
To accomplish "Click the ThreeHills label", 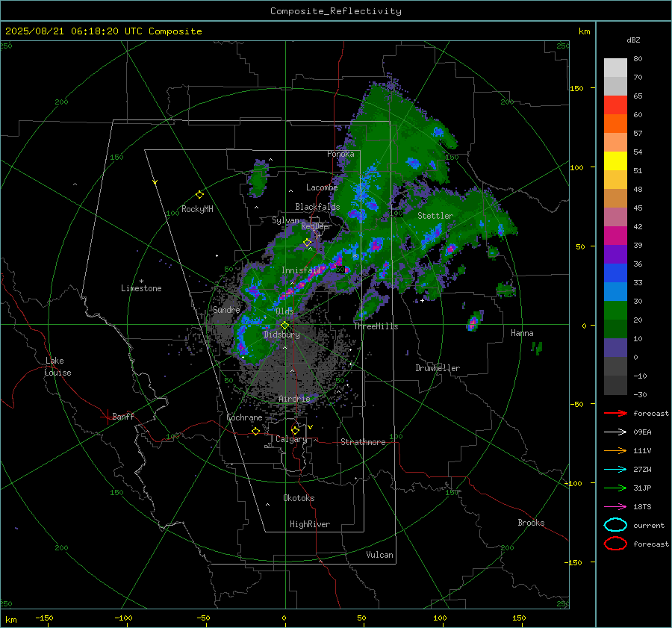I will pos(376,326).
